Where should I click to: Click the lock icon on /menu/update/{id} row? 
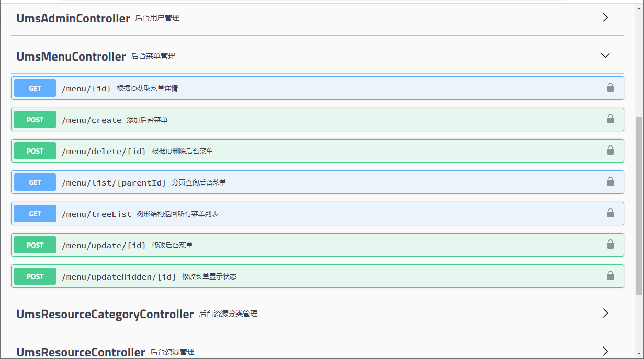pyautogui.click(x=610, y=245)
